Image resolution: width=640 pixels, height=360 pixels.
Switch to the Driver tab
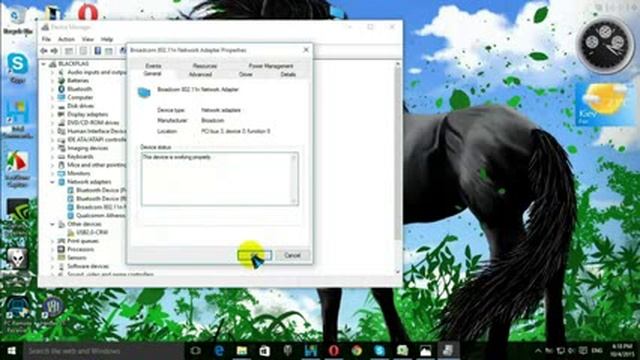pyautogui.click(x=245, y=74)
